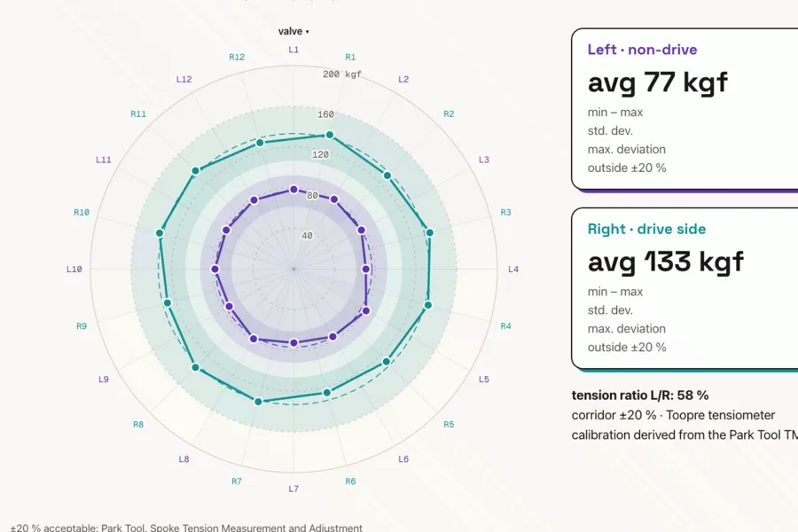Click the purple data point on spoke L1
The width and height of the screenshot is (798, 532).
tap(293, 190)
